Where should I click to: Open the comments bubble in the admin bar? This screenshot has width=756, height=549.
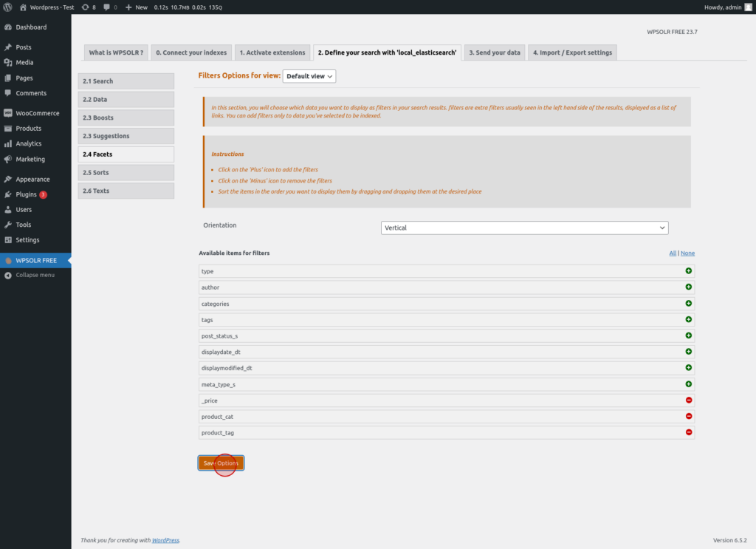(111, 7)
